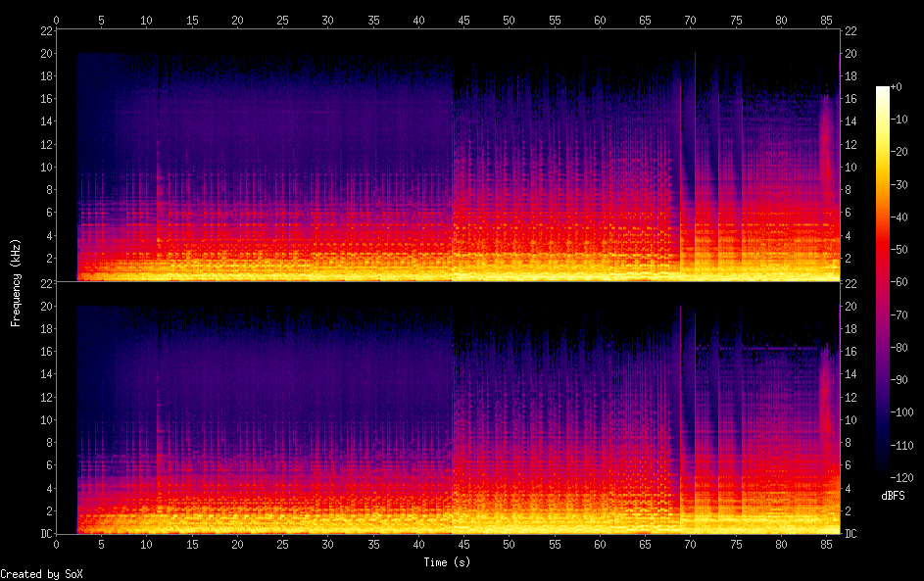924x581 pixels.
Task: Click "60" on the top time axis
Action: (600, 20)
